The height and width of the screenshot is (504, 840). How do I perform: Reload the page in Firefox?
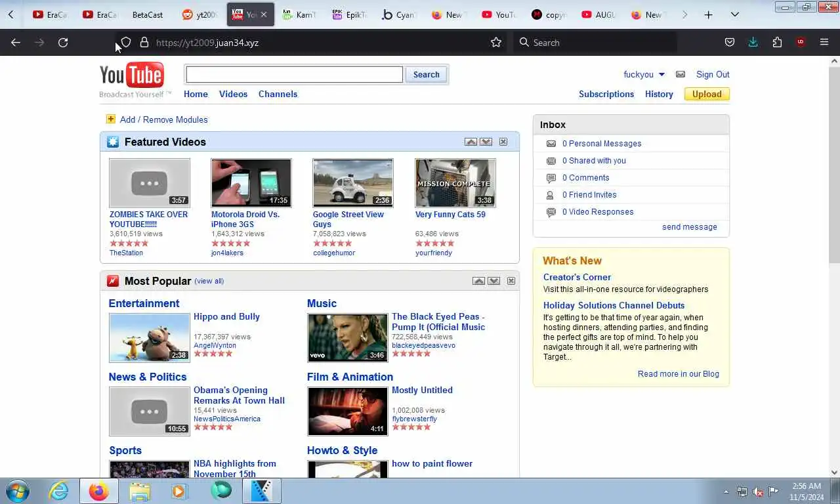63,43
